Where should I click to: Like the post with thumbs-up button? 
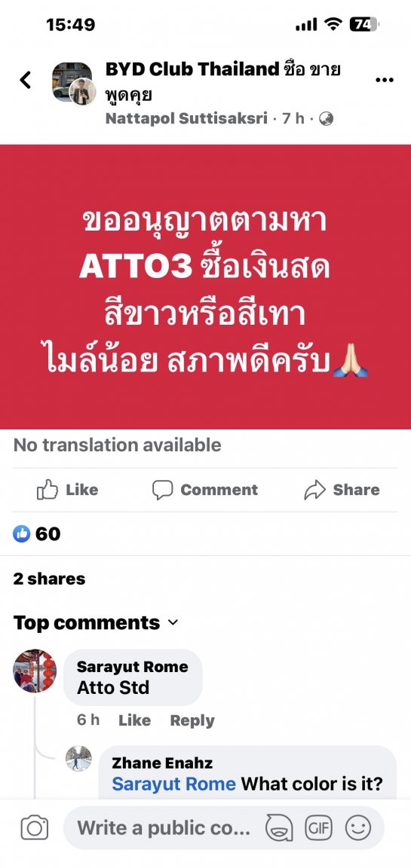click(x=67, y=490)
